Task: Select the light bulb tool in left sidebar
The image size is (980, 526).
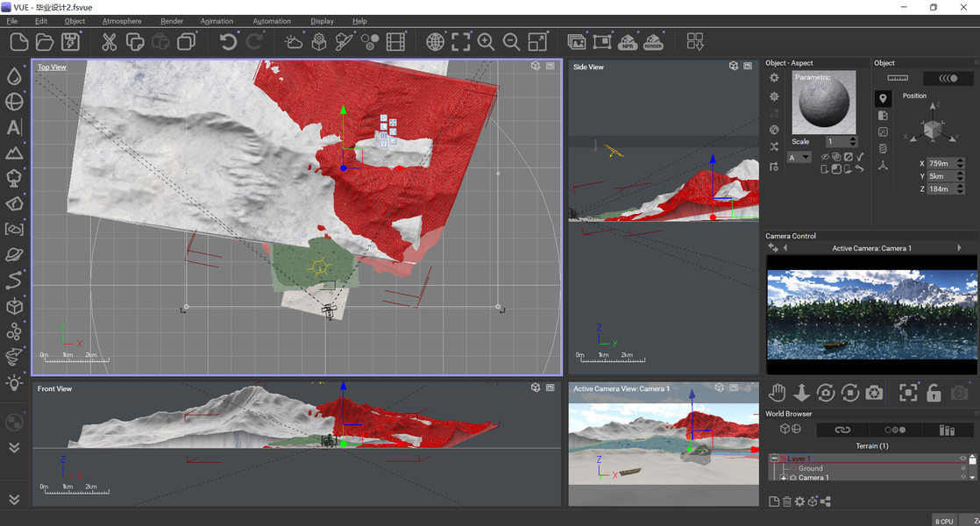Action: tap(14, 383)
